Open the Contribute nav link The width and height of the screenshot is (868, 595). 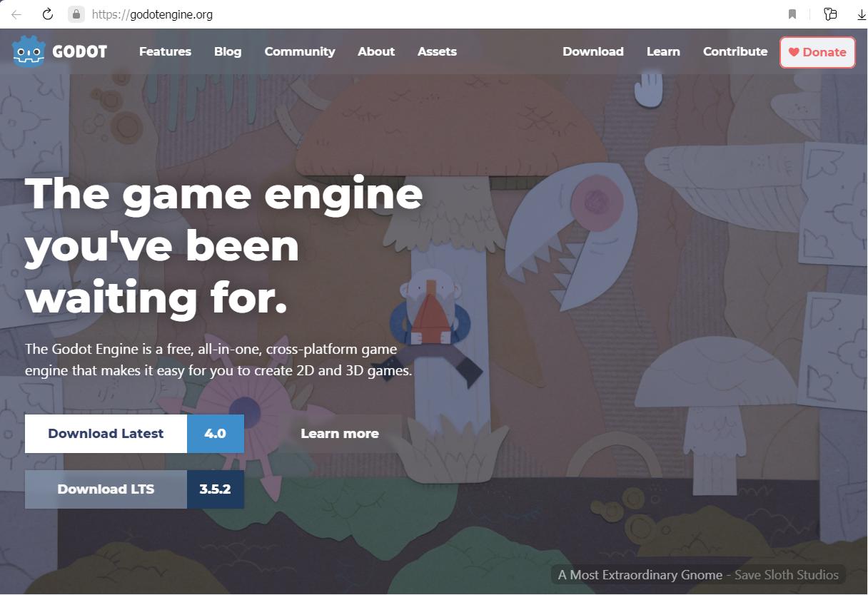tap(735, 51)
